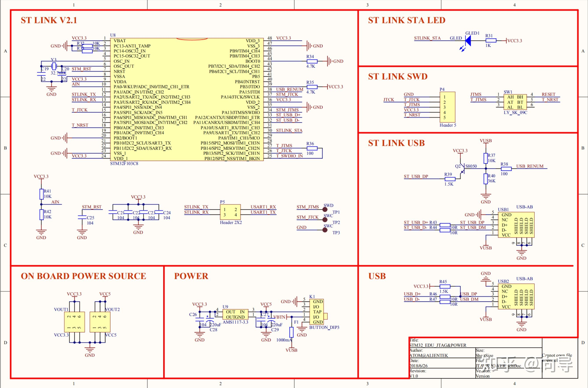The width and height of the screenshot is (588, 388).
Task: Click the R45 1.5K resistor symbol
Action: click(x=445, y=286)
